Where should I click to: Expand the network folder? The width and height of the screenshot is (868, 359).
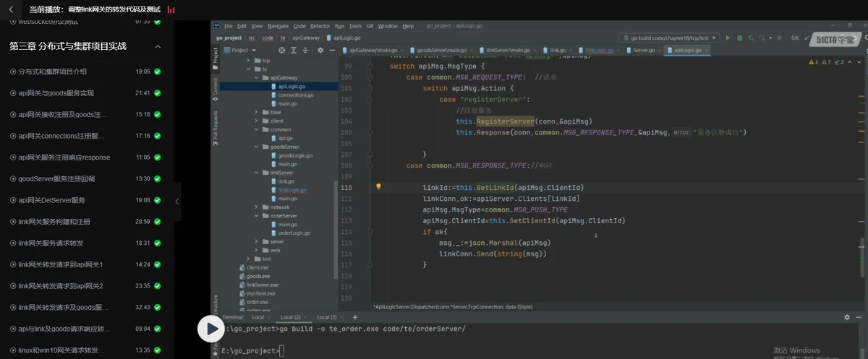(x=257, y=207)
